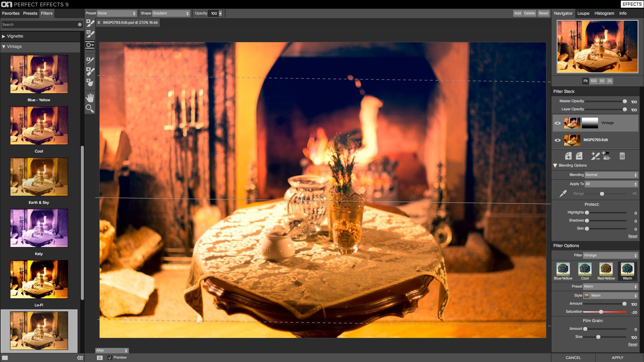The width and height of the screenshot is (644, 362).
Task: Click the CANCEL button
Action: point(573,358)
